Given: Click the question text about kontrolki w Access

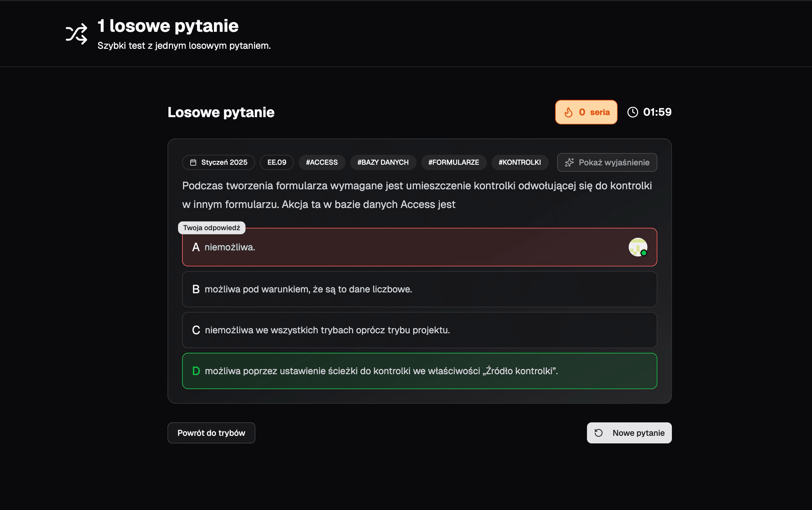Looking at the screenshot, I should pyautogui.click(x=417, y=195).
